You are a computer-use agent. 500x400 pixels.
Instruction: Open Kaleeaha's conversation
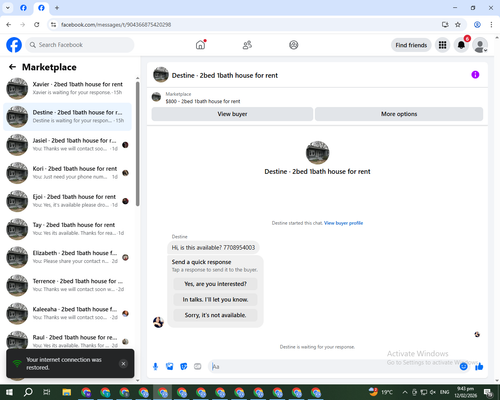click(68, 313)
